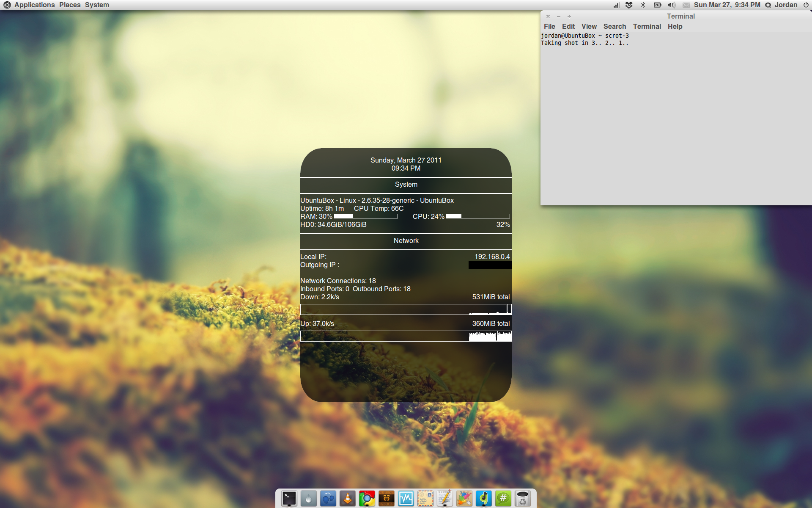Click the GNOME logo beside Applications
Image resolution: width=812 pixels, height=508 pixels.
(7, 5)
